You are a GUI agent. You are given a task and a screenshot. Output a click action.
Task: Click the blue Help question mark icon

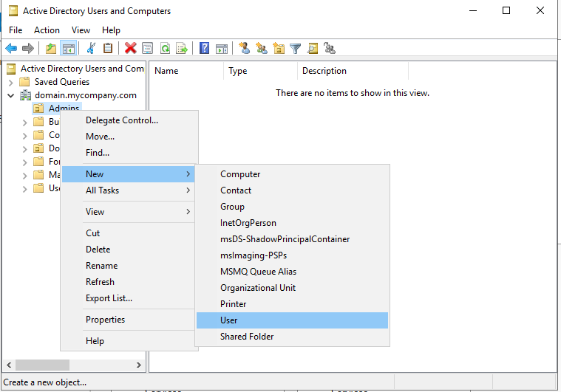[204, 49]
